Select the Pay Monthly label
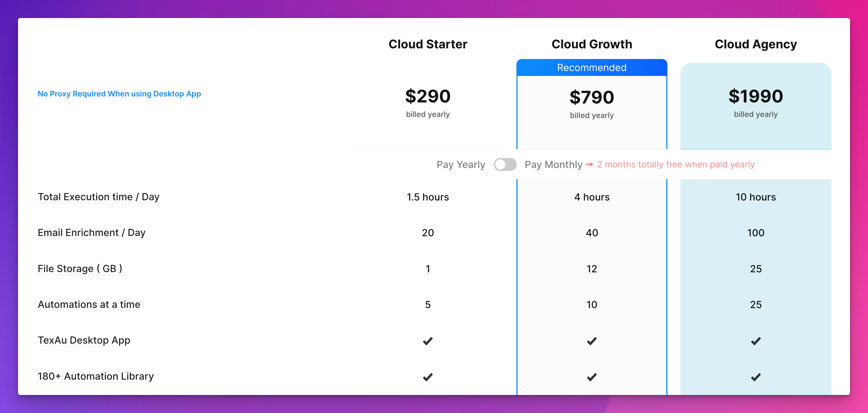This screenshot has height=413, width=868. (x=553, y=164)
